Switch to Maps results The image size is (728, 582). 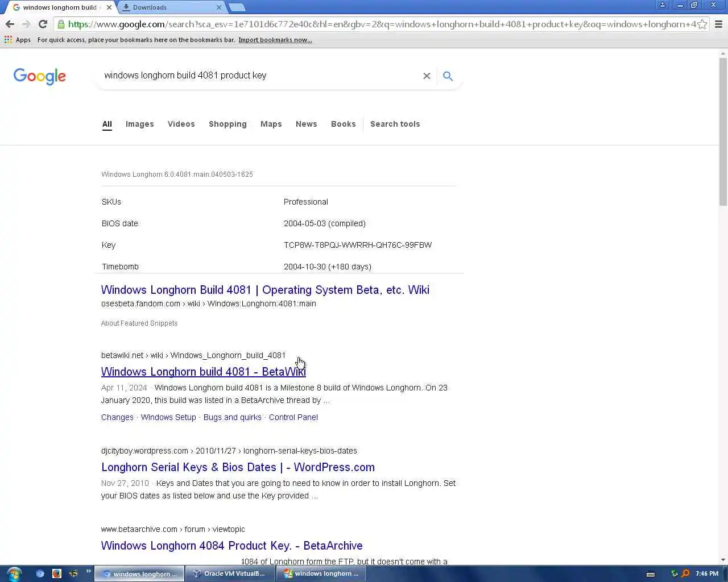[271, 124]
